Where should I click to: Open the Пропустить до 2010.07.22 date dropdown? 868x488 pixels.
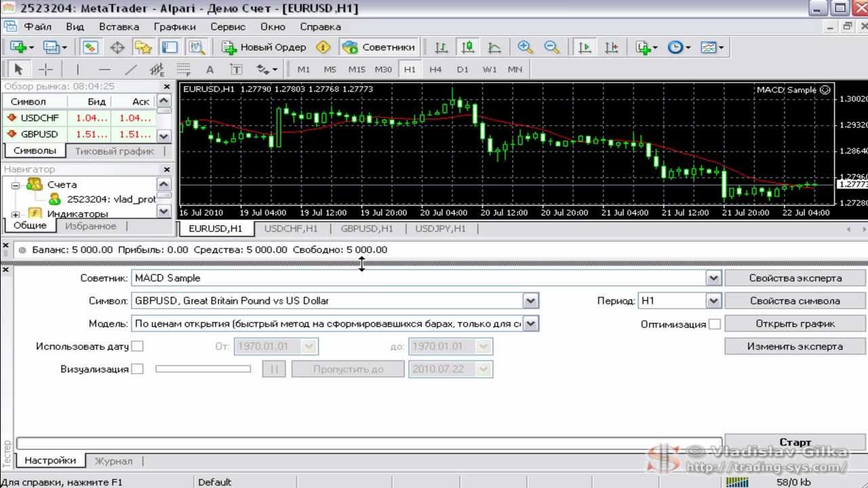[x=484, y=369]
